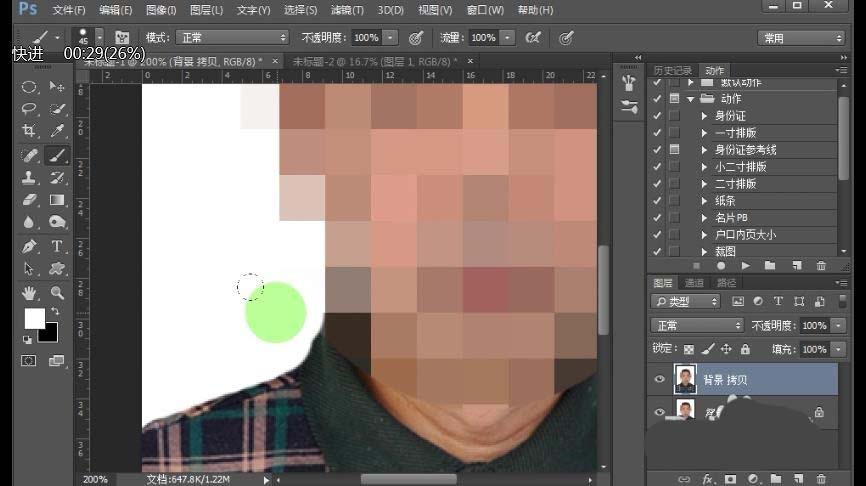Toggle checkmark for 纸条 action

[657, 200]
